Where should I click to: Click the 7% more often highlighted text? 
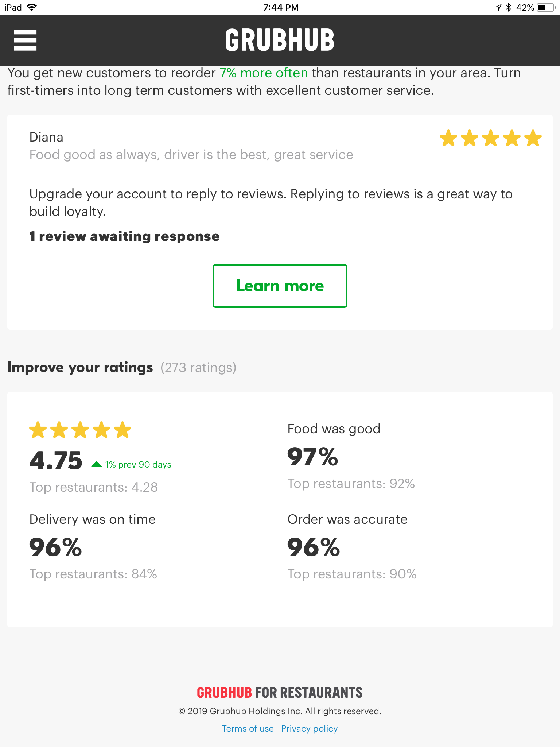tap(264, 73)
